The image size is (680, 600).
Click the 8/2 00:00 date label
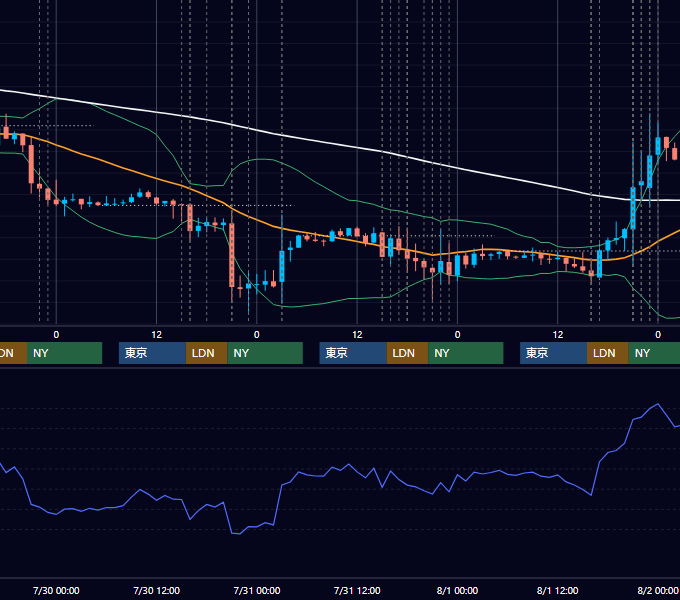point(657,590)
